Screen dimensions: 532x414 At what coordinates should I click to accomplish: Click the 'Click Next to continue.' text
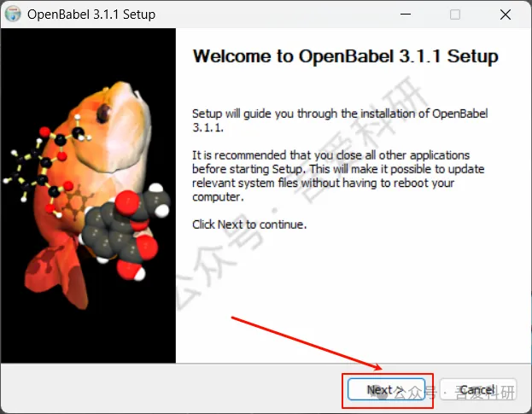coord(249,224)
